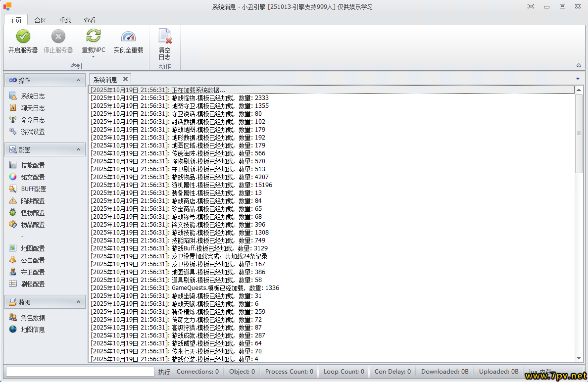Open 怪物配置 monster config item
The height and width of the screenshot is (382, 588).
click(x=33, y=213)
